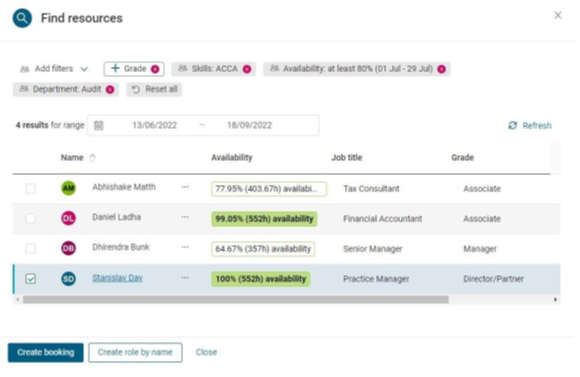Tick the checkbox for Daniel Ladha

(31, 219)
